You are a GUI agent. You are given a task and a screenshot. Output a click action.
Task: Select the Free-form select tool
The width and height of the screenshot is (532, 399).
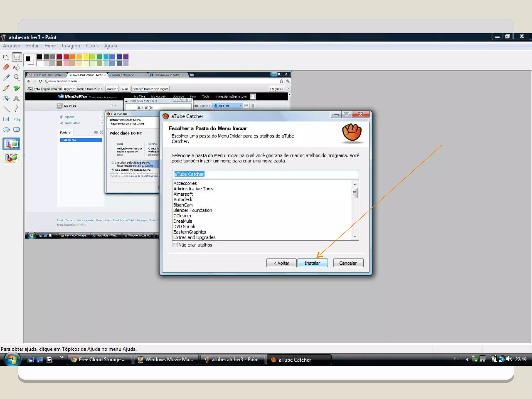(x=6, y=57)
